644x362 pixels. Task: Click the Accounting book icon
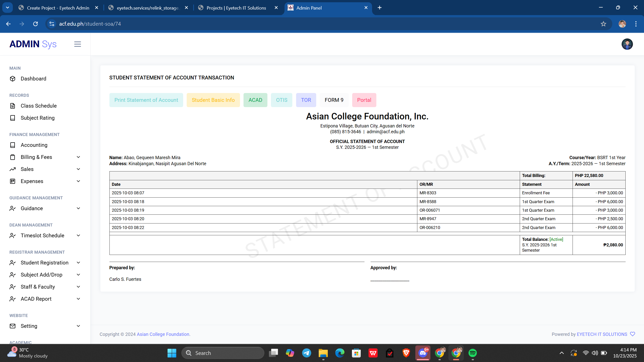(13, 145)
